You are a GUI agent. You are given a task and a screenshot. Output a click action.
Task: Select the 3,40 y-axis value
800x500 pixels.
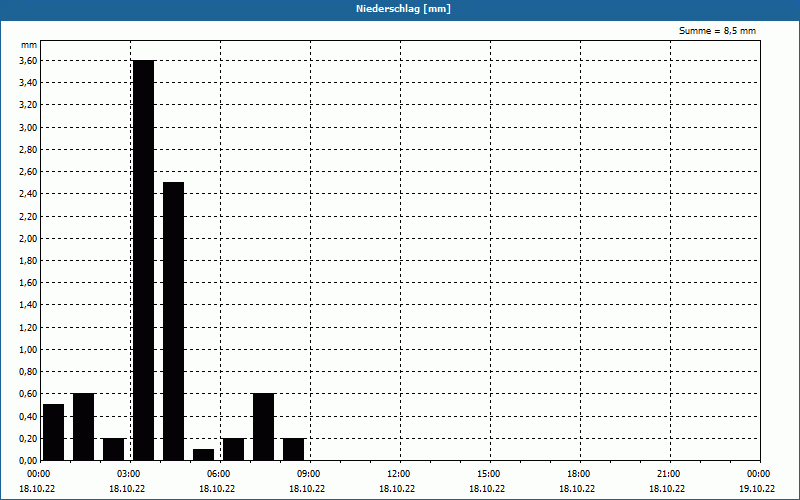click(x=28, y=83)
